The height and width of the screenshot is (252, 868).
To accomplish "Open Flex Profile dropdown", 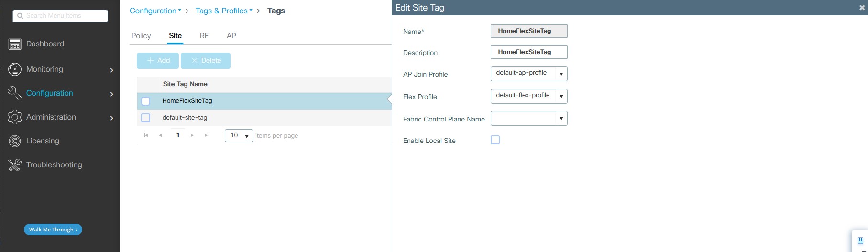I will tap(561, 96).
